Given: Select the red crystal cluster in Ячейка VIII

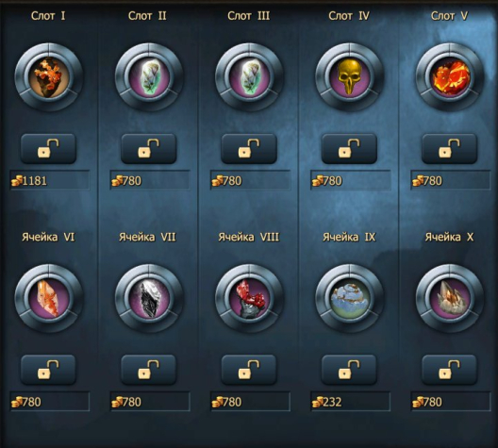Looking at the screenshot, I should pos(249,298).
